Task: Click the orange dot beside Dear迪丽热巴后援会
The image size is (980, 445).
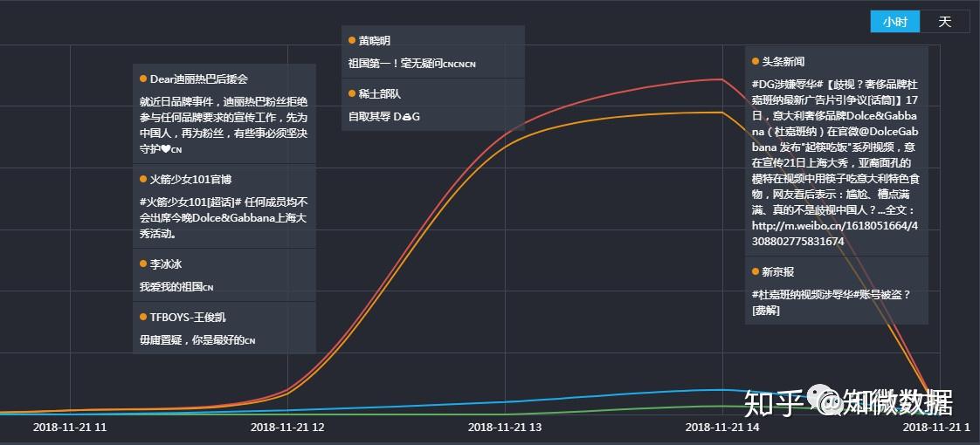Action: (x=143, y=79)
